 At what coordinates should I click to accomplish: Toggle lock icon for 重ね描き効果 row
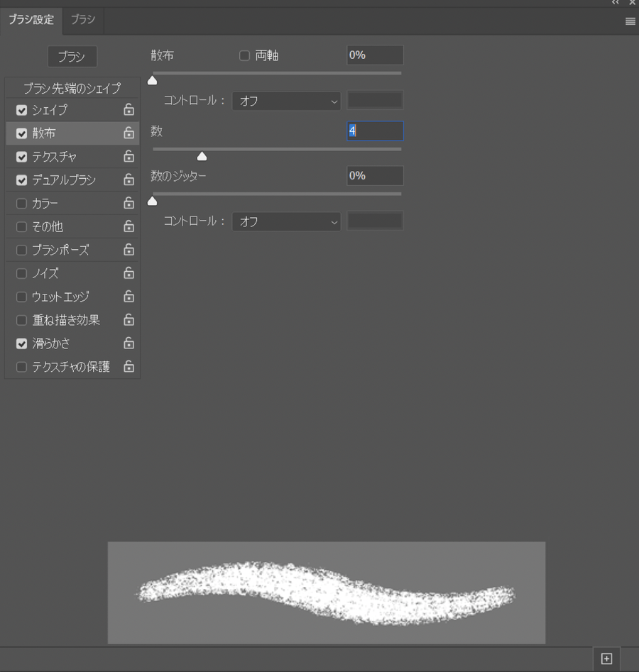click(129, 320)
